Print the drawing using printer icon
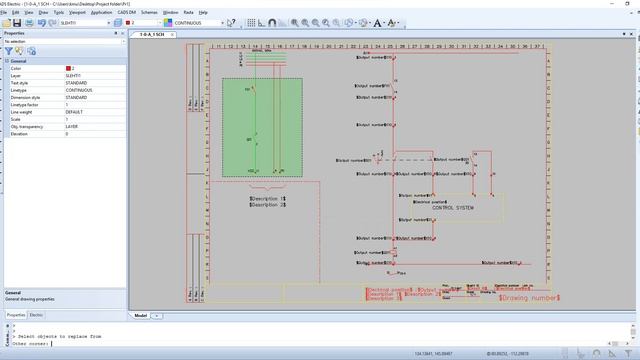The width and height of the screenshot is (640, 360). pos(29,23)
